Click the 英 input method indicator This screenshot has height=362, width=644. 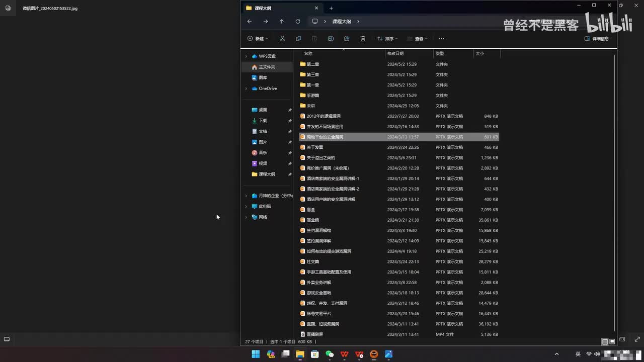click(x=578, y=354)
